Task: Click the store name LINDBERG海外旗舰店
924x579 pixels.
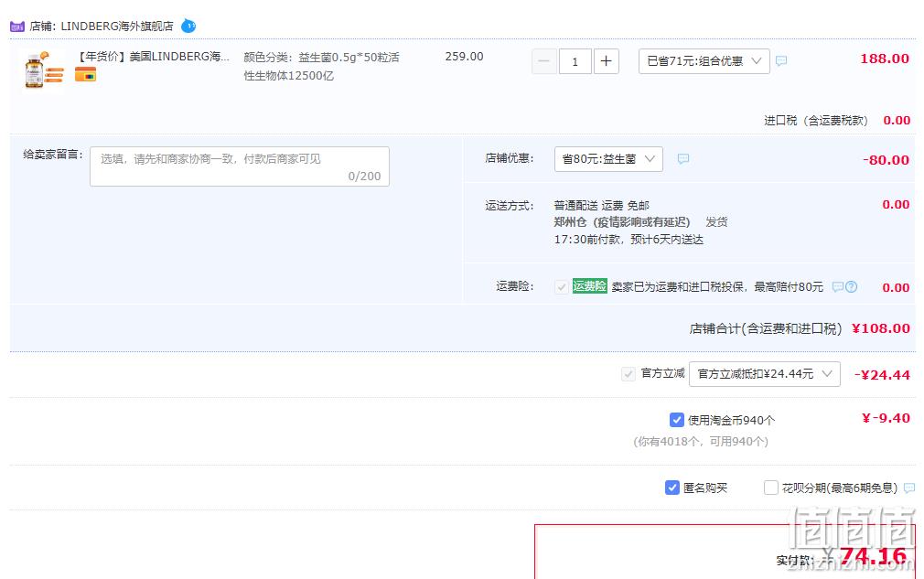Action: 117,27
